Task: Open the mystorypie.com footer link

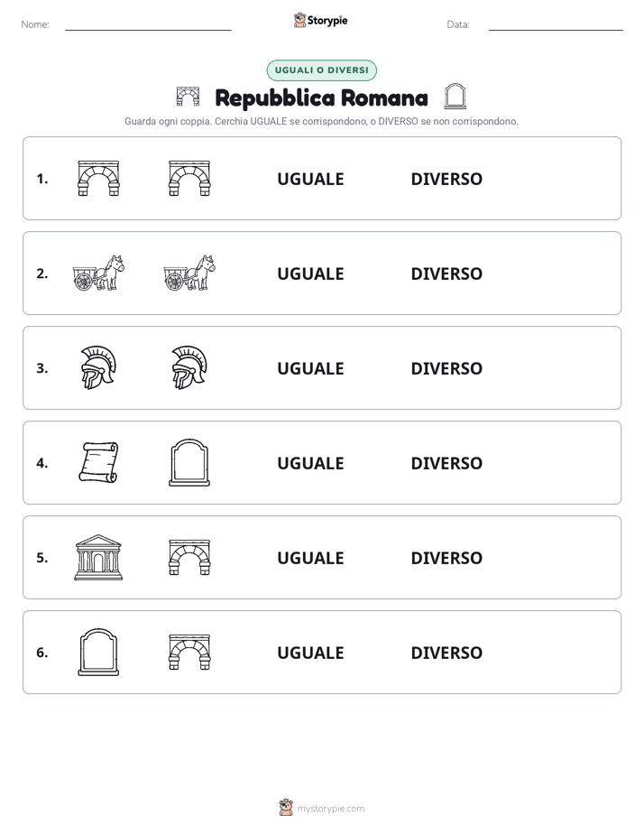Action: (330, 809)
